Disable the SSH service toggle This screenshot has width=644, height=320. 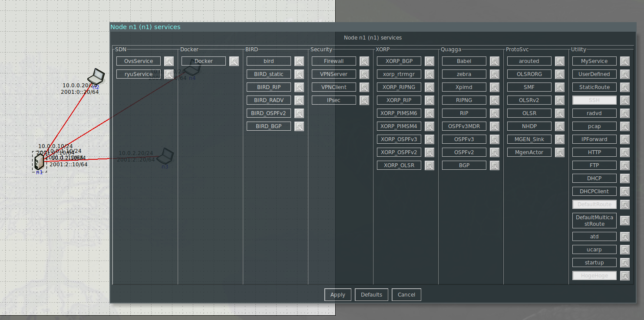pos(594,100)
